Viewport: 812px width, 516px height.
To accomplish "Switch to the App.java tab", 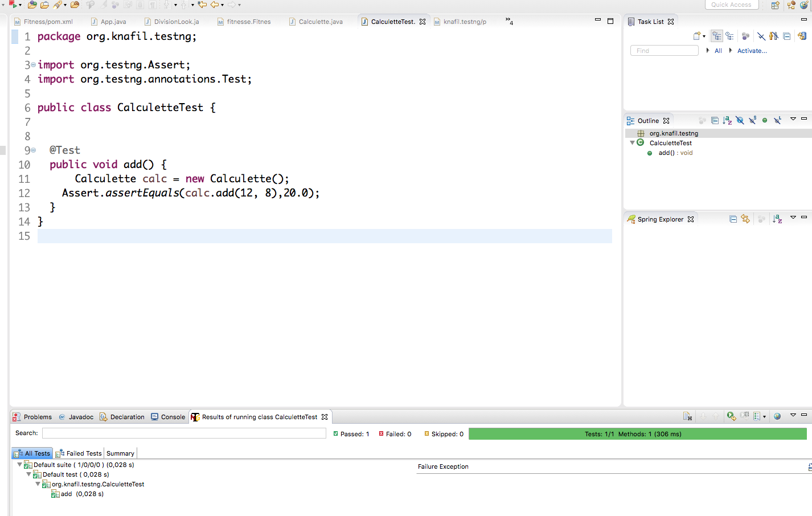I will point(109,22).
